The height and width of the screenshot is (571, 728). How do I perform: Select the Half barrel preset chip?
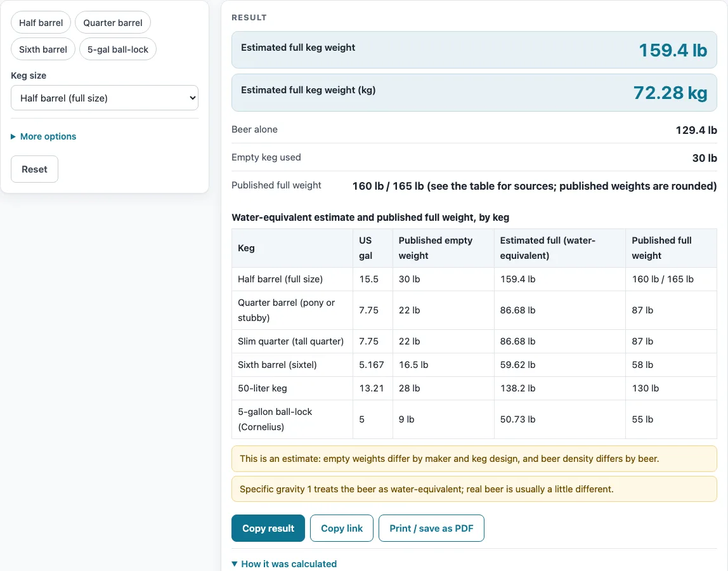tap(41, 23)
